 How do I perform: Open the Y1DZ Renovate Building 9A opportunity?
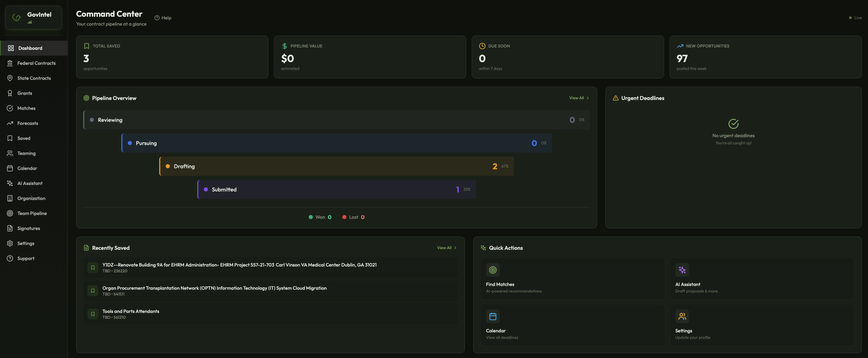point(239,265)
